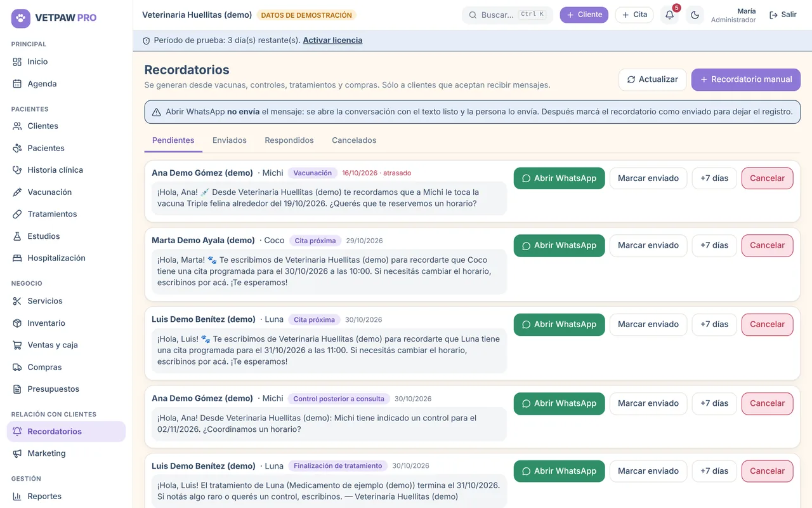Image resolution: width=812 pixels, height=508 pixels.
Task: Click the Cliente button in header
Action: [x=584, y=15]
